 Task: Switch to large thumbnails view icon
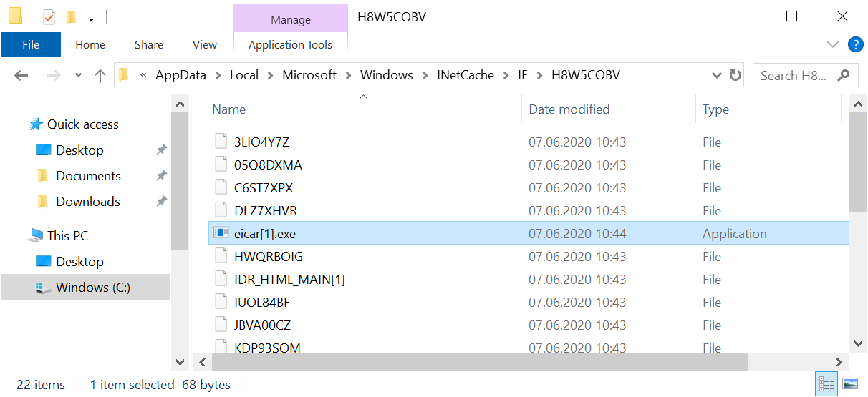click(849, 384)
